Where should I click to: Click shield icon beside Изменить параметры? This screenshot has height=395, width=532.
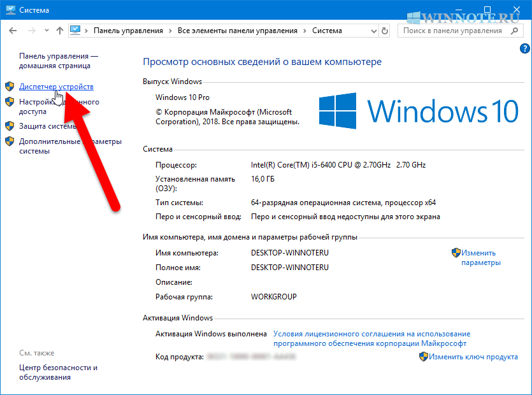pyautogui.click(x=456, y=252)
